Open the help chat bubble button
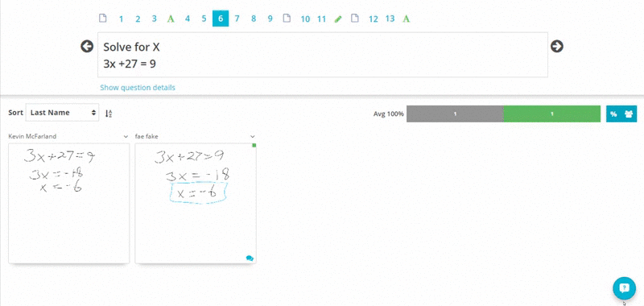Image resolution: width=644 pixels, height=306 pixels. tap(624, 287)
